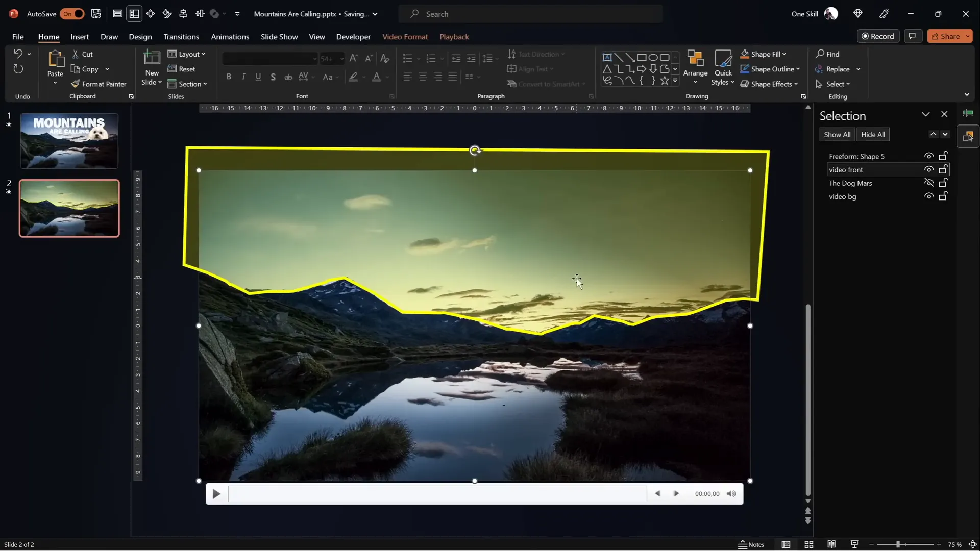Start Slide Show from status bar

pos(854,544)
